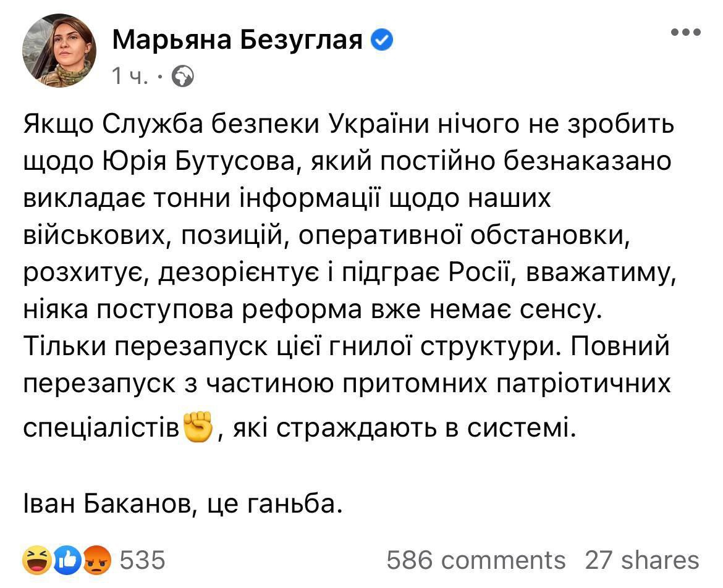
Task: Click the blue verified badge
Action: (x=381, y=41)
